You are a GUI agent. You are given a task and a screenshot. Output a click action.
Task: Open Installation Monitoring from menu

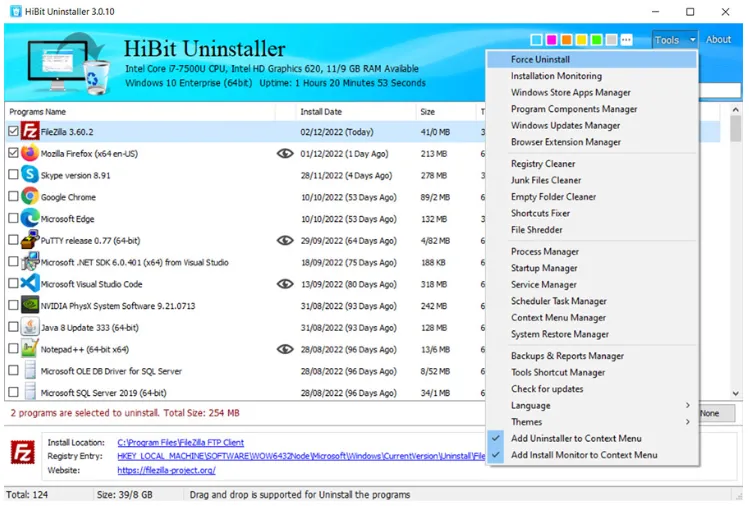click(592, 76)
